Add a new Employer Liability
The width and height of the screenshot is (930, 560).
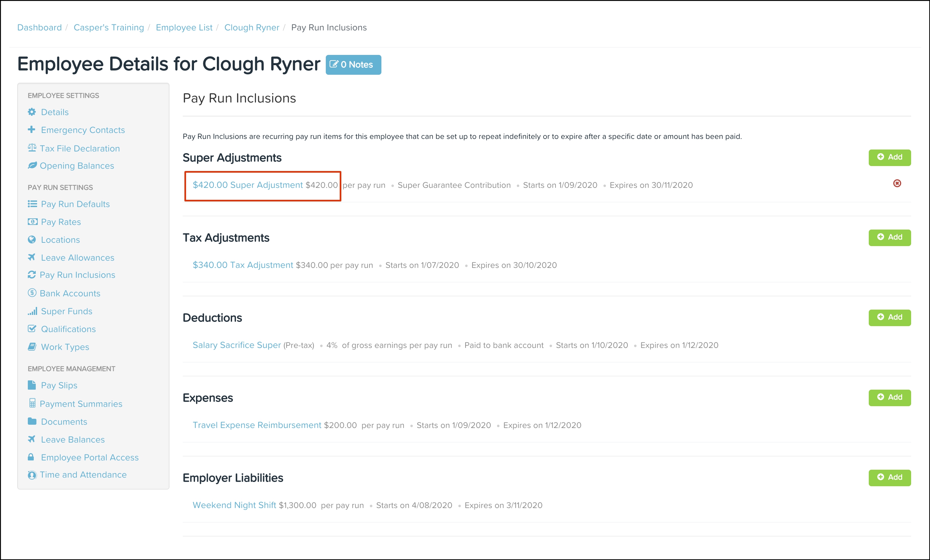coord(889,477)
